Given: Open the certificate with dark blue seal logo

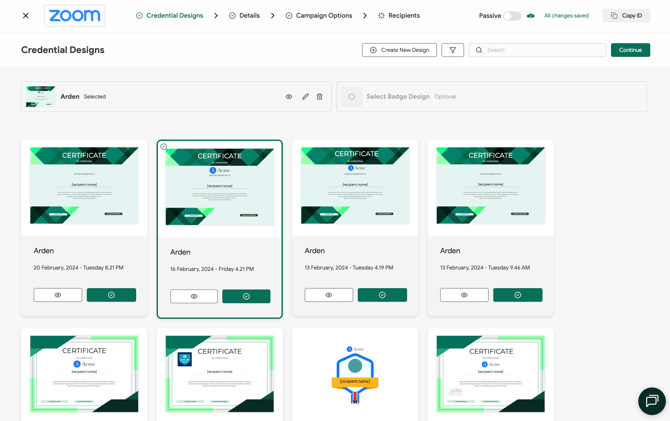Looking at the screenshot, I should point(220,374).
